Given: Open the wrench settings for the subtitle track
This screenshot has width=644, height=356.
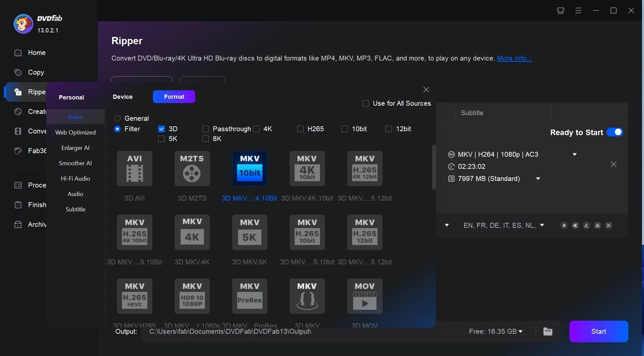Looking at the screenshot, I should (575, 225).
